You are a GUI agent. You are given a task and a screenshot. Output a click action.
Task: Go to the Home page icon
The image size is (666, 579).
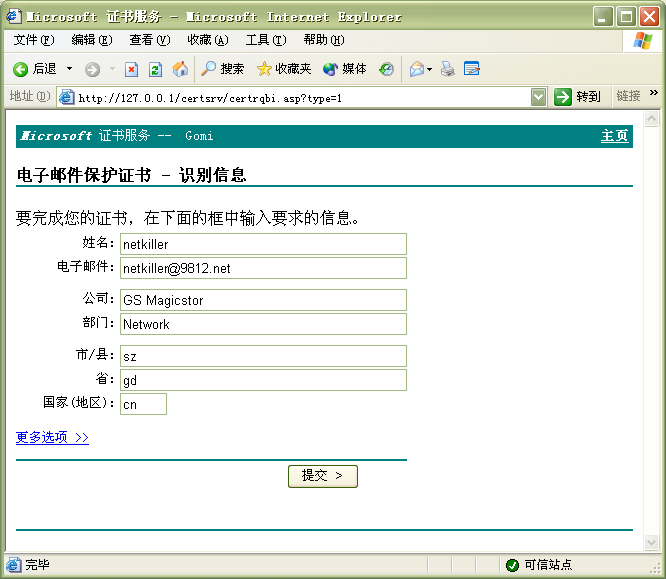point(180,69)
